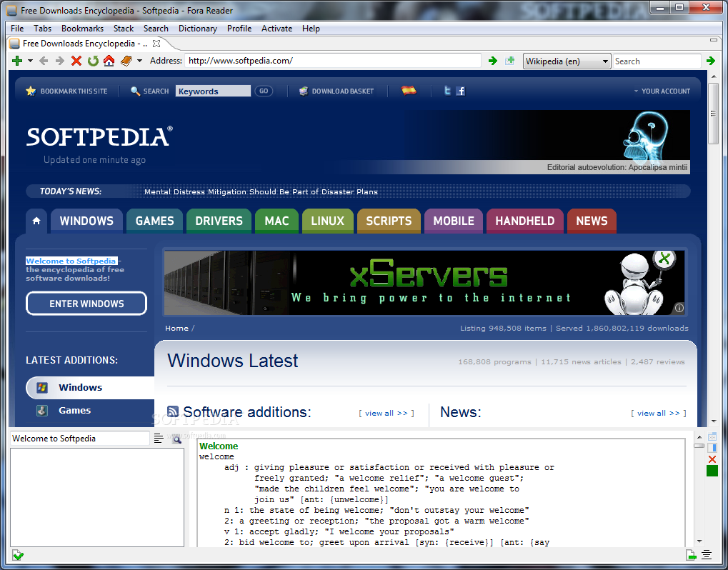This screenshot has width=728, height=570.
Task: Click the green square in dictionary side strip
Action: (x=712, y=471)
